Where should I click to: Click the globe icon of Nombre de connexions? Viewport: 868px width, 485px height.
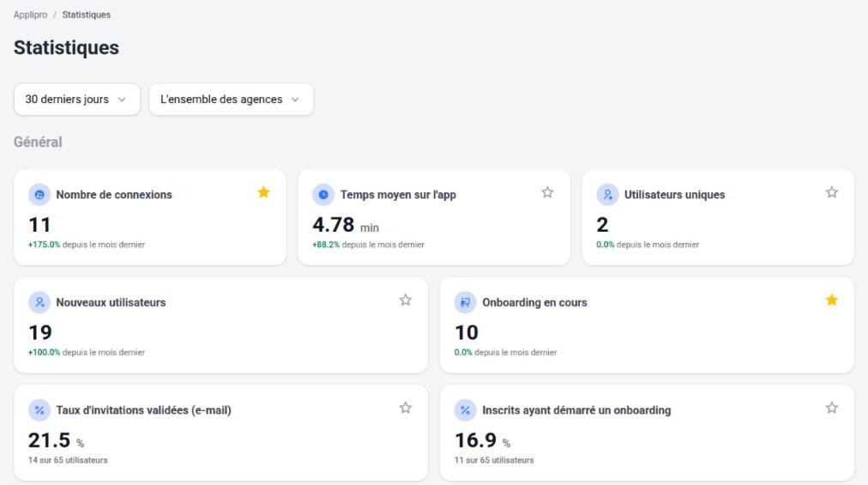[39, 195]
